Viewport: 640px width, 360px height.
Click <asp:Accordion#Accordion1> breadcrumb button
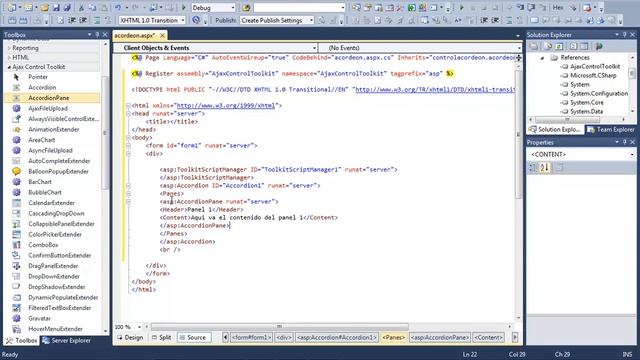(x=336, y=338)
